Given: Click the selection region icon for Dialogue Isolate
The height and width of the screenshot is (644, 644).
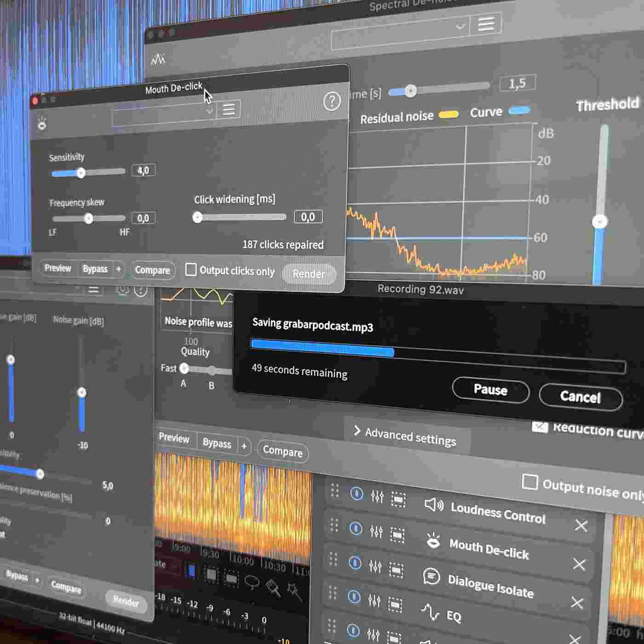Looking at the screenshot, I should click(396, 570).
